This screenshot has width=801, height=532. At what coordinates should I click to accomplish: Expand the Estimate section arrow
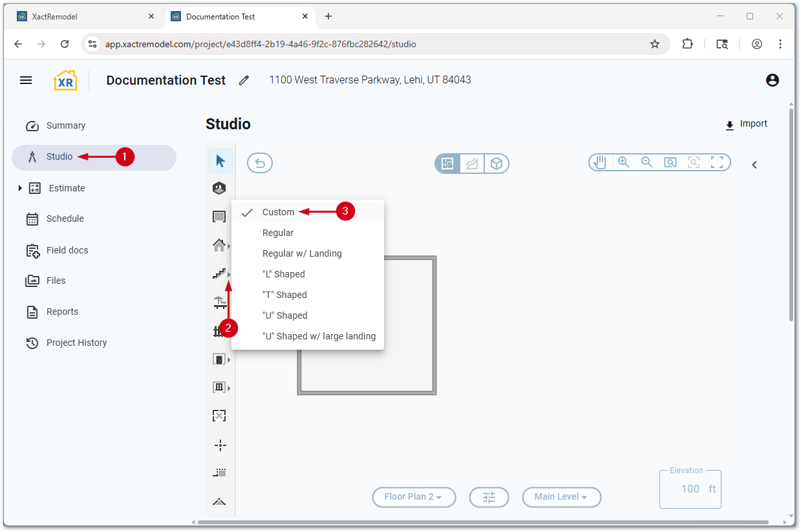click(20, 188)
